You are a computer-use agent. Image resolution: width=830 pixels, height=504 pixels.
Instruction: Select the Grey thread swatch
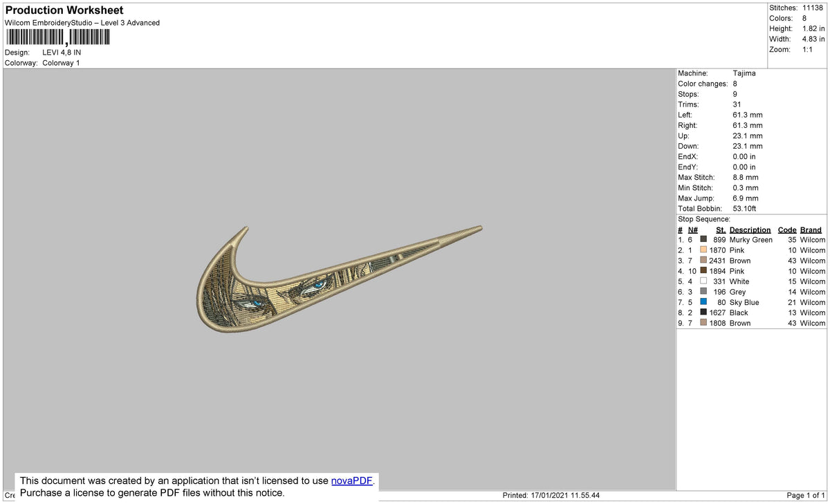click(x=703, y=292)
